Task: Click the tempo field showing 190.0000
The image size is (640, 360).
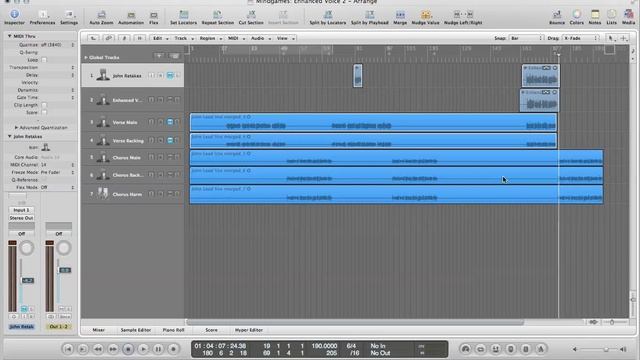Action: [324, 346]
